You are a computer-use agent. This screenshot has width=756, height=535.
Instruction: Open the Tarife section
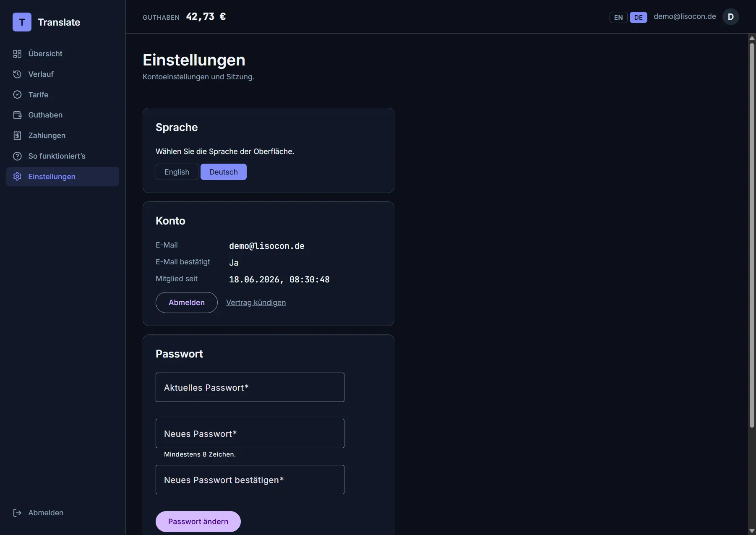[x=63, y=95]
